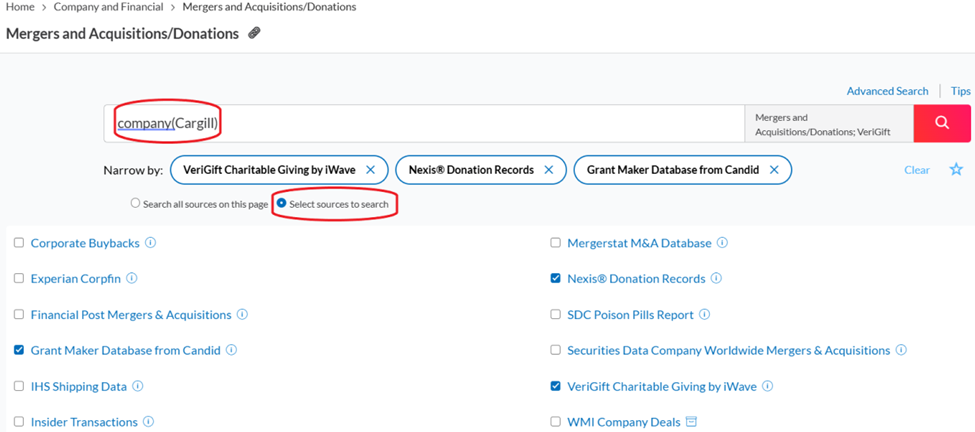975x432 pixels.
Task: Go to Home breadcrumb
Action: pyautogui.click(x=20, y=7)
